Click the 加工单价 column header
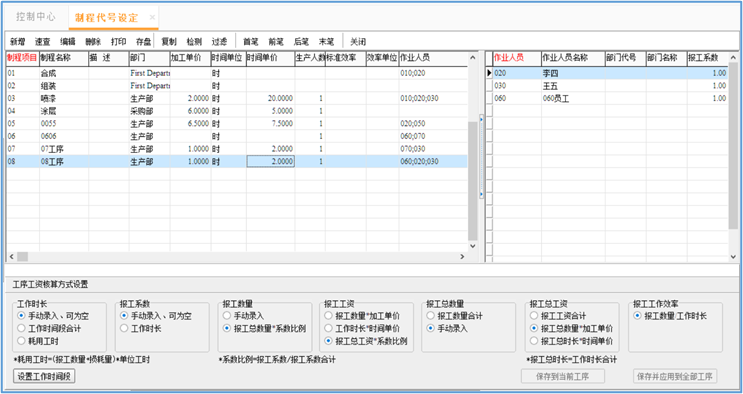This screenshot has width=743, height=394. (x=190, y=58)
